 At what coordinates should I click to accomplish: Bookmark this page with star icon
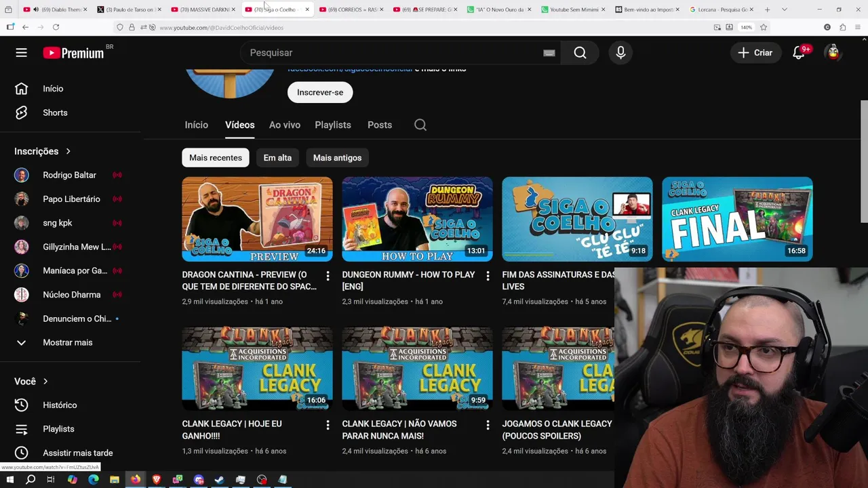coord(764,27)
